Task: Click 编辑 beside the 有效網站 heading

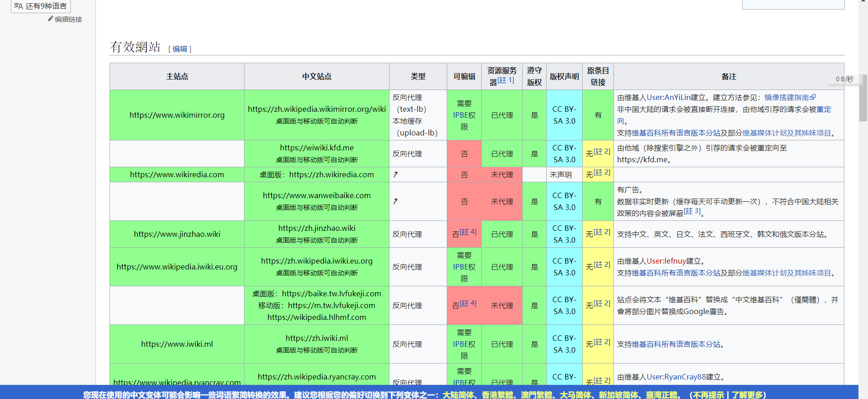Action: coord(180,49)
